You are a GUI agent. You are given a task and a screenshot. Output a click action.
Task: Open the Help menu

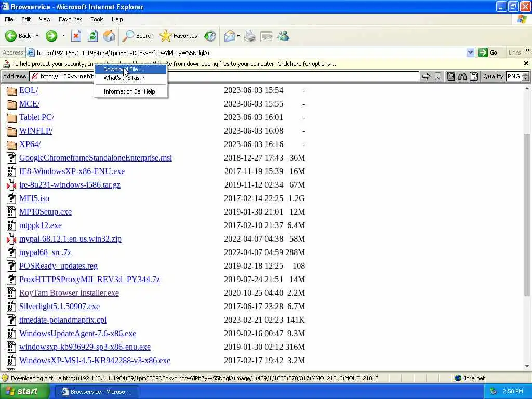pyautogui.click(x=117, y=19)
